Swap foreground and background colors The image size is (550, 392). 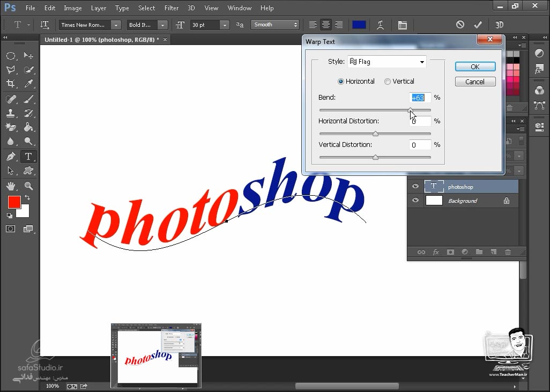click(x=27, y=197)
